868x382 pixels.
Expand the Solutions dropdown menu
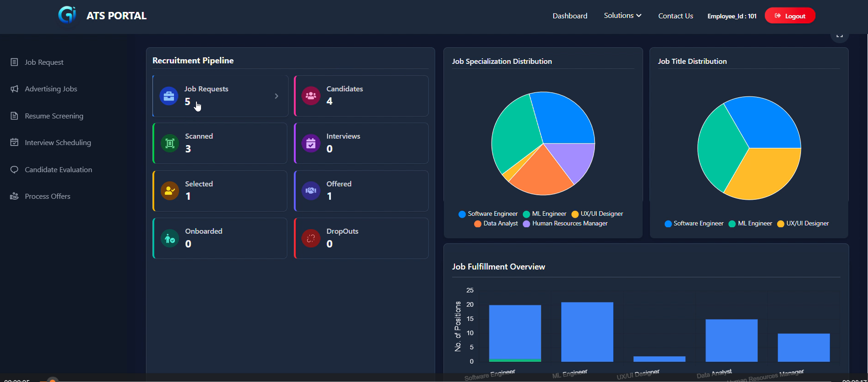[622, 16]
